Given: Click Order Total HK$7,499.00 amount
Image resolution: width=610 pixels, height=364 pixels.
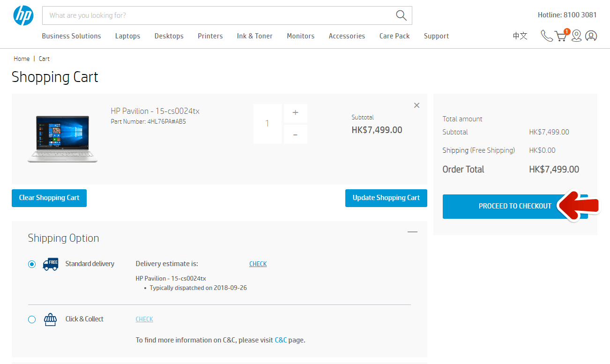Looking at the screenshot, I should pos(554,170).
